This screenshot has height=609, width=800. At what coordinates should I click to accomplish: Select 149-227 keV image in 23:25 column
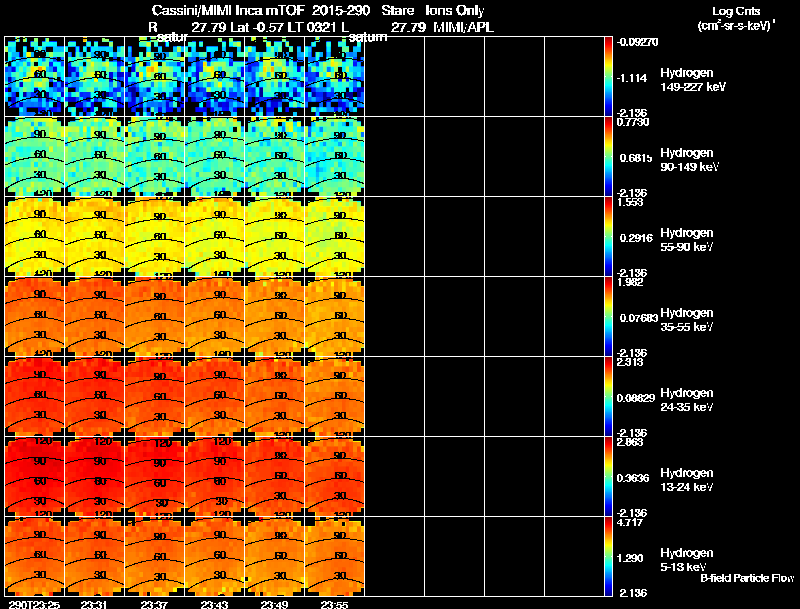[34, 77]
